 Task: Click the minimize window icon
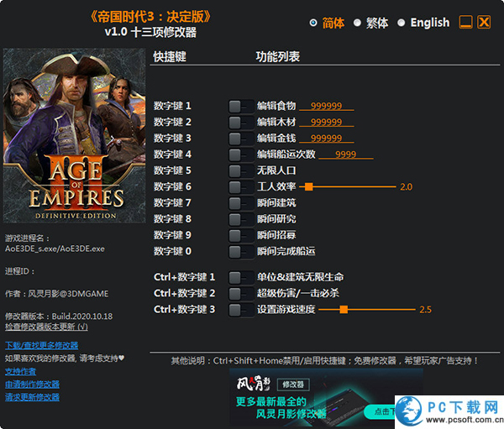pyautogui.click(x=465, y=22)
